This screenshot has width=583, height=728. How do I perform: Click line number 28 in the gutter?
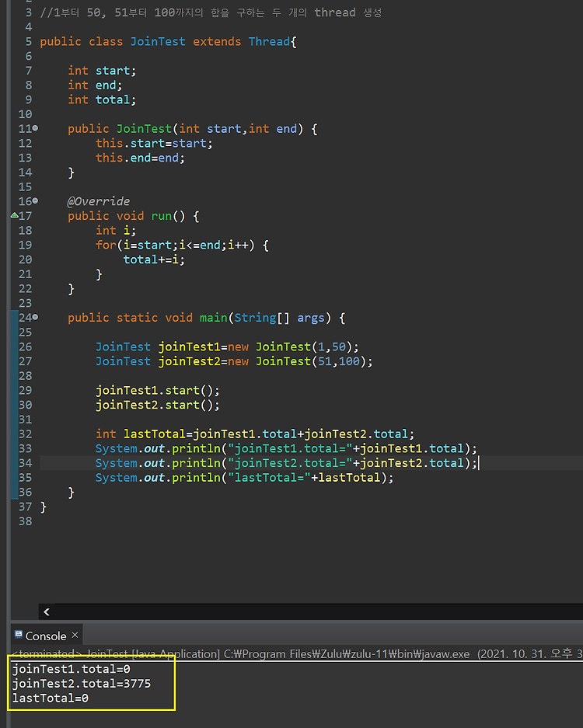coord(25,375)
